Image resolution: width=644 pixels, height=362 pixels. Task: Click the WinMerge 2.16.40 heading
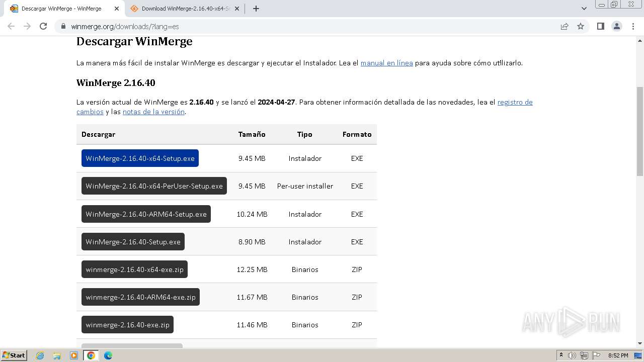click(x=116, y=83)
